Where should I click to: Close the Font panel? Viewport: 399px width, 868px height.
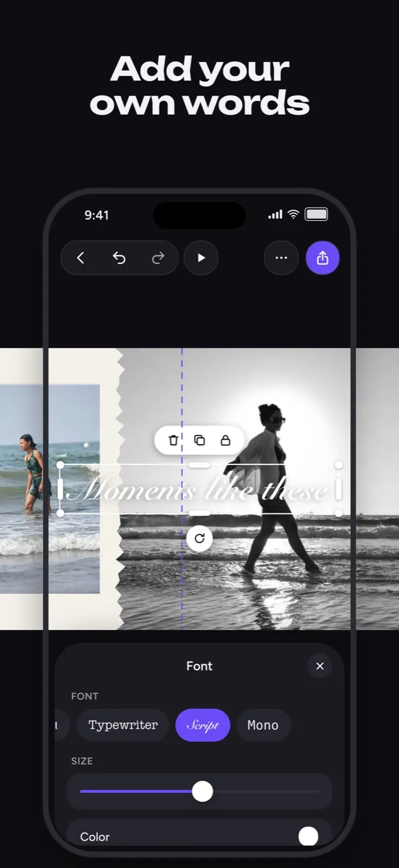point(320,666)
